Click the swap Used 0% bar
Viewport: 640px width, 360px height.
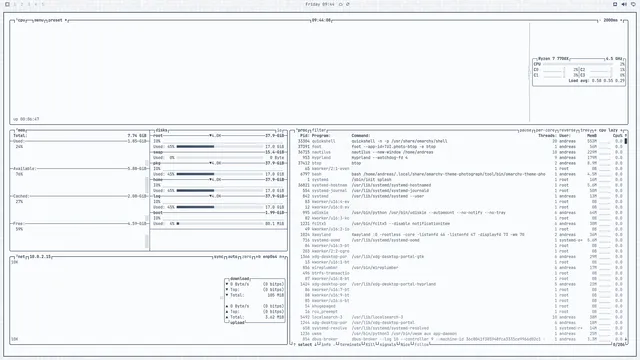220,158
